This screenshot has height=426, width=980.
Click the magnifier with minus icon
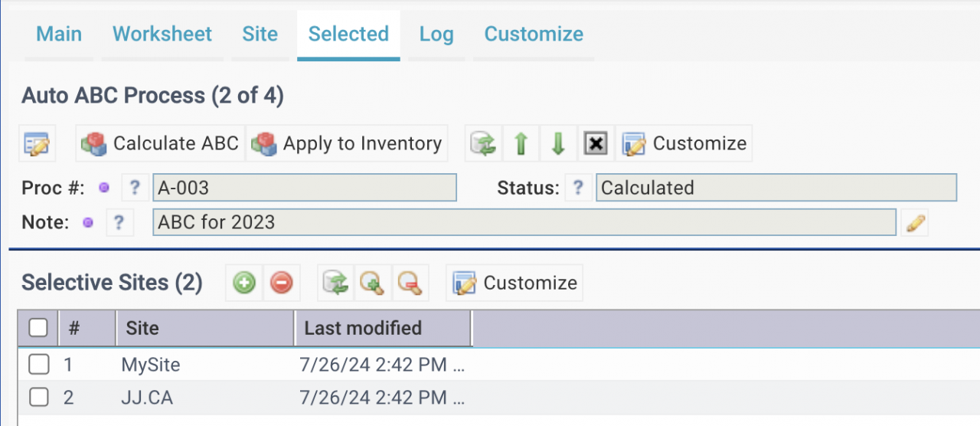pyautogui.click(x=410, y=283)
